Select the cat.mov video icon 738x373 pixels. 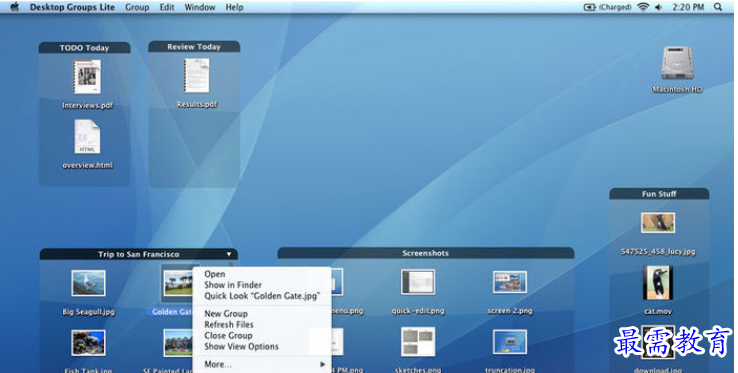click(x=658, y=283)
